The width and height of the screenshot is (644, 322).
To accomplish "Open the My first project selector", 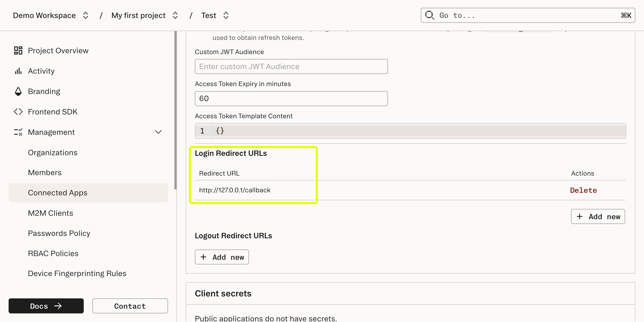I will tap(175, 15).
